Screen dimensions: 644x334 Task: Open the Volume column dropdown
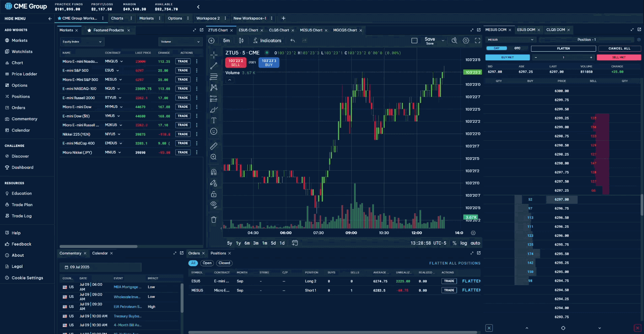point(180,41)
